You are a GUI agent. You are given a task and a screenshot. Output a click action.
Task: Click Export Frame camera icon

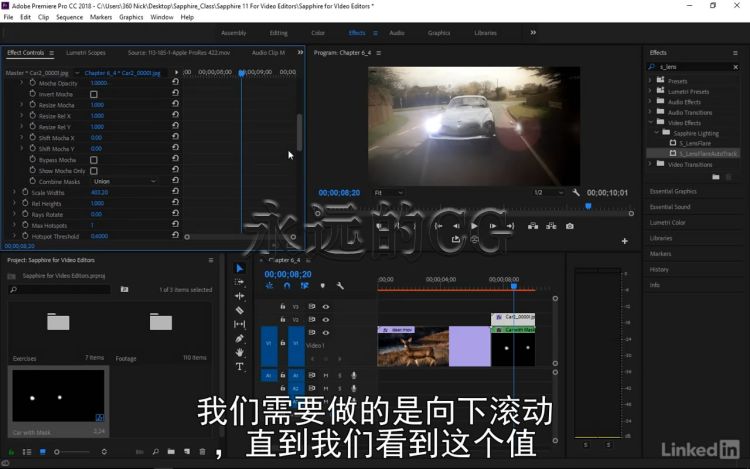[570, 226]
